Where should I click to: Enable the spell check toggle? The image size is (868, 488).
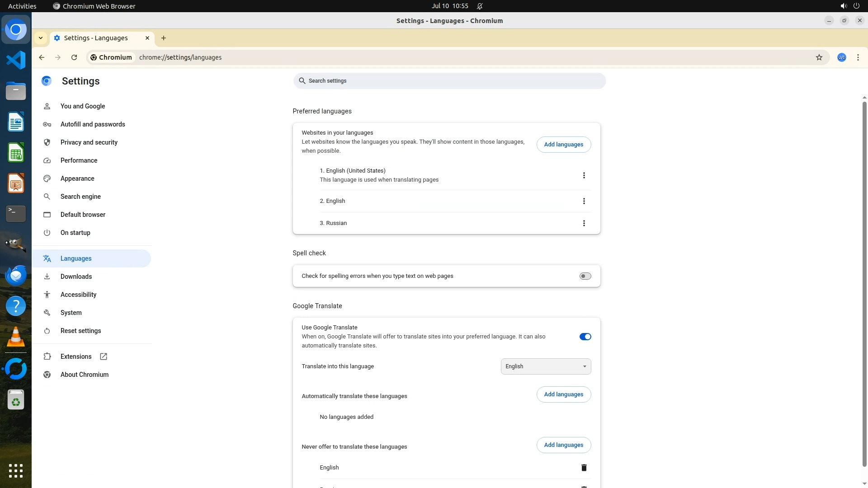coord(585,276)
